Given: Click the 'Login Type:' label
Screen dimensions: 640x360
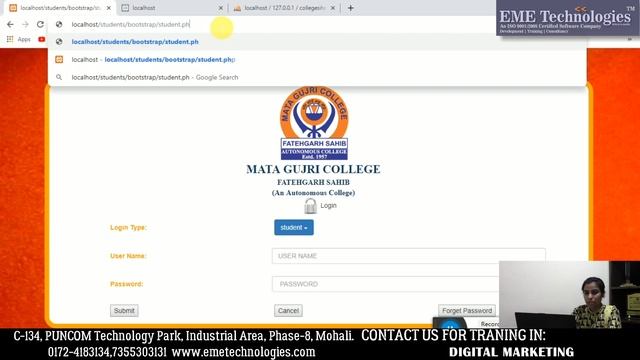Looking at the screenshot, I should [x=129, y=227].
